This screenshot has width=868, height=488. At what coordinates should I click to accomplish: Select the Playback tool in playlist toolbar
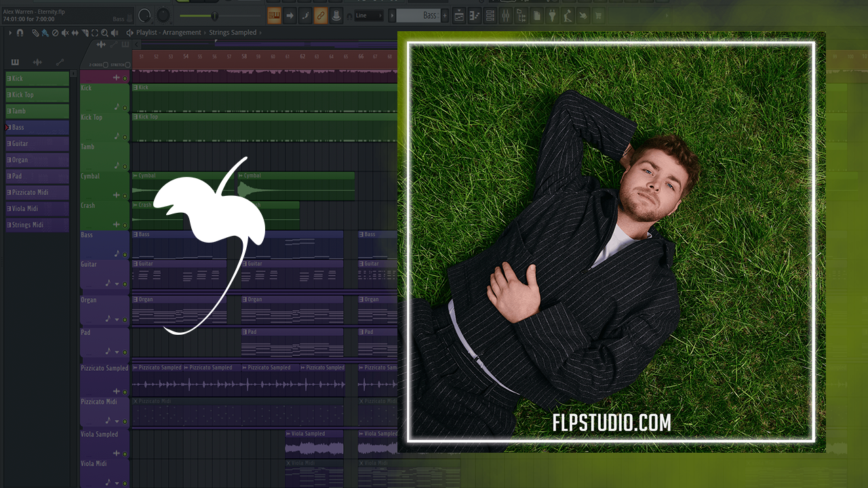pos(115,33)
